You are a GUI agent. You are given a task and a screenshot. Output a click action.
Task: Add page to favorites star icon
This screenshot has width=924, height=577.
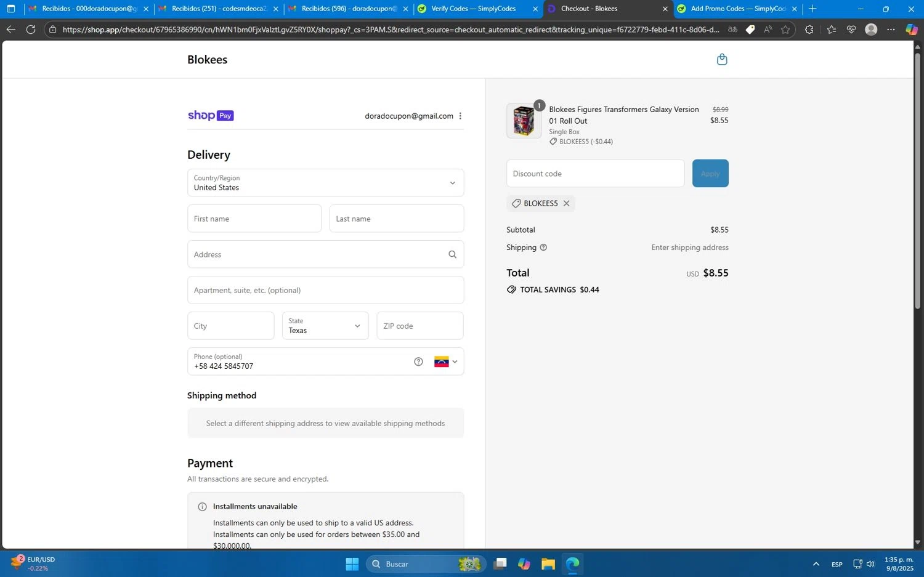[785, 30]
